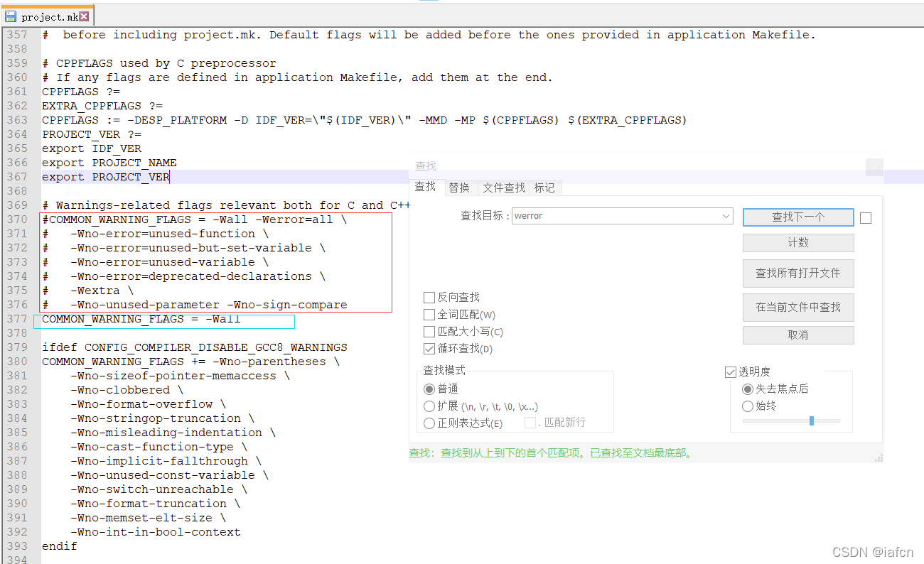Click '# CPPFLAGS used by C preprocessor' comment
The height and width of the screenshot is (564, 924).
[x=159, y=63]
